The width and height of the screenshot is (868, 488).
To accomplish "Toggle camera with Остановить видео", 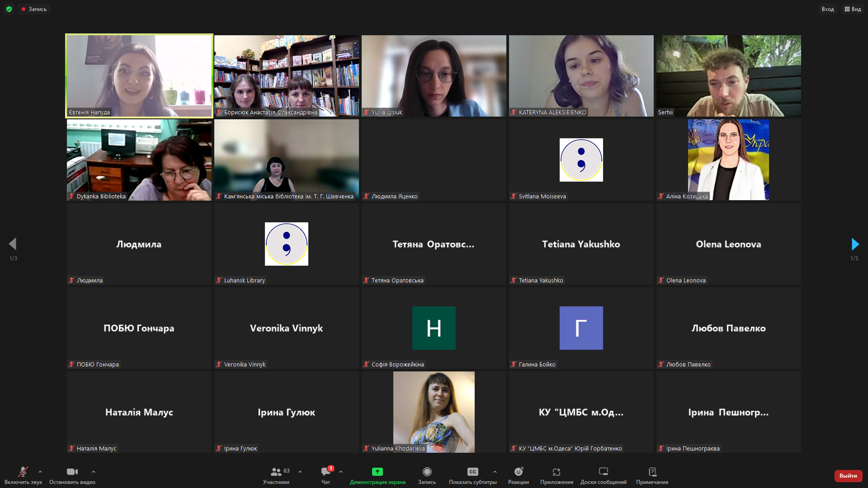I will click(x=72, y=472).
